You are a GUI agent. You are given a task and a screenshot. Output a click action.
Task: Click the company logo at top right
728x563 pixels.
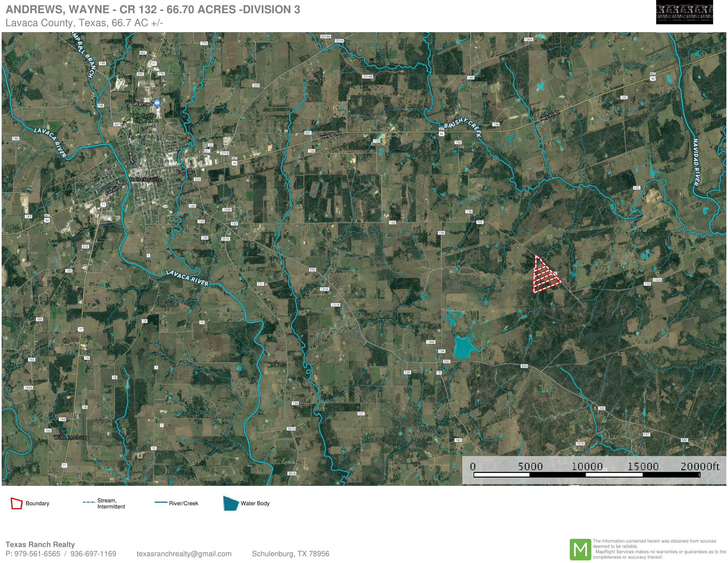[684, 12]
